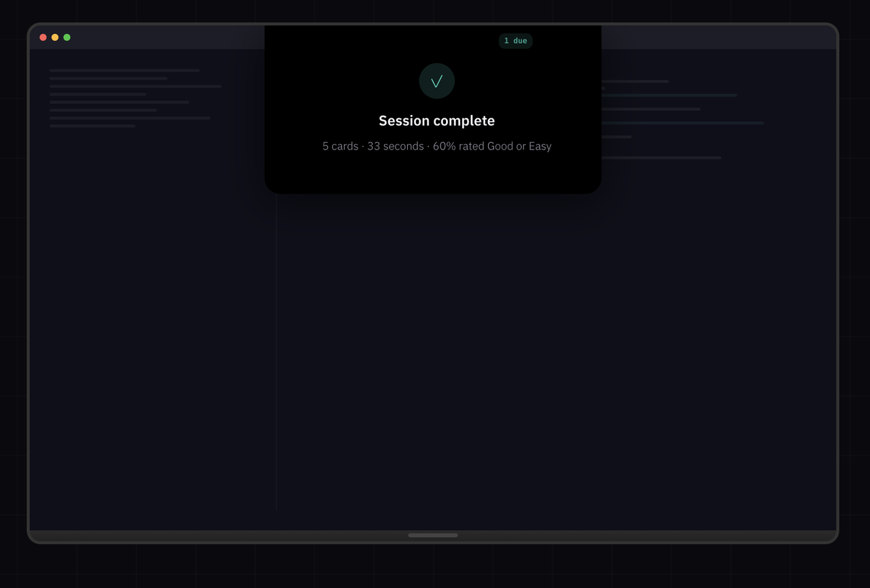Viewport: 870px width, 588px height.
Task: Click the divider between the two panels
Action: (x=276, y=340)
